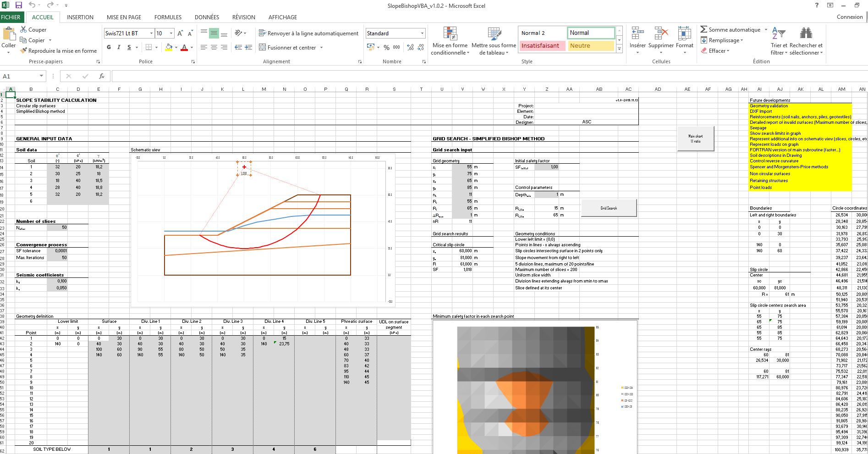This screenshot has width=868, height=454.
Task: Click Somme automatique
Action: pyautogui.click(x=730, y=29)
